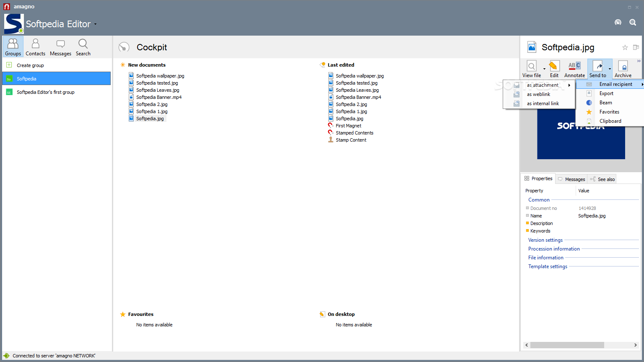Click the scrollbar right arrow in properties
644x362 pixels.
635,345
